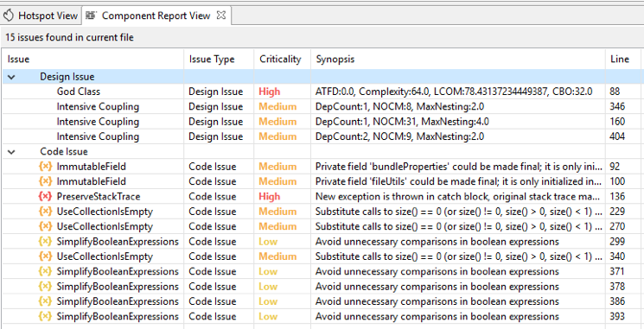644x329 pixels.
Task: Click icon beside ImmutableField at line 100
Action: coord(45,181)
